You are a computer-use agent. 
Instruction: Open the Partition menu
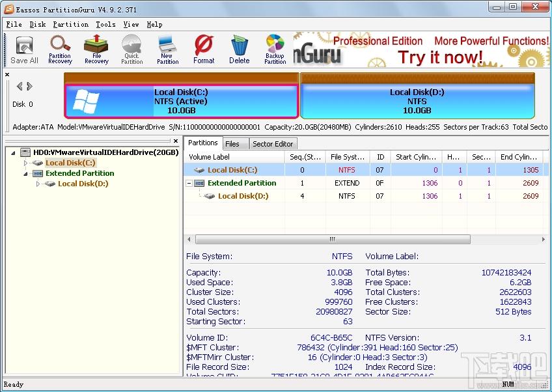pyautogui.click(x=71, y=25)
